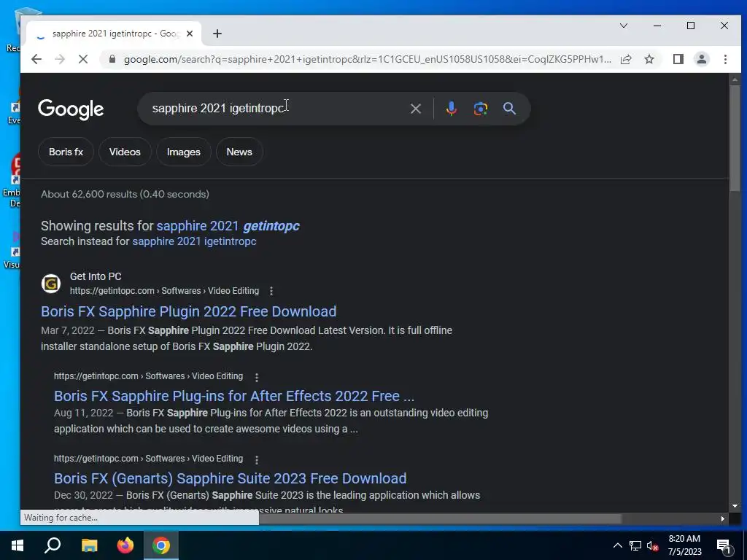The height and width of the screenshot is (560, 747).
Task: Open Chrome three-dot menu
Action: click(x=725, y=59)
